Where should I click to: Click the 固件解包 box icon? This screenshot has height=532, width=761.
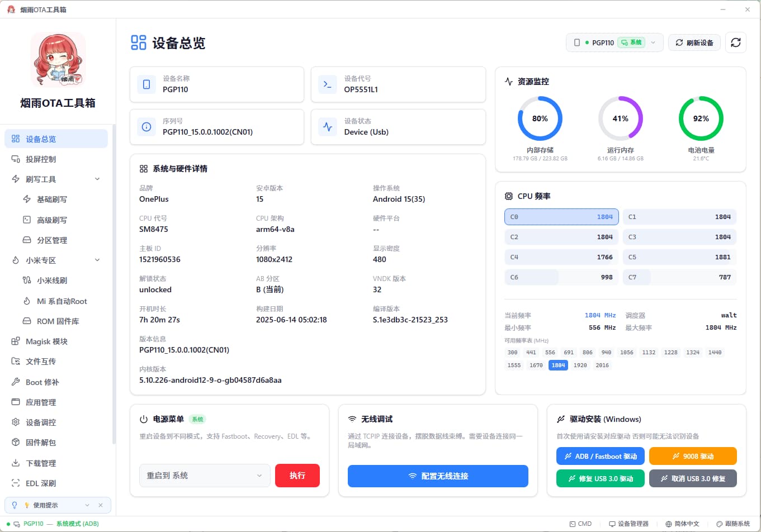16,443
